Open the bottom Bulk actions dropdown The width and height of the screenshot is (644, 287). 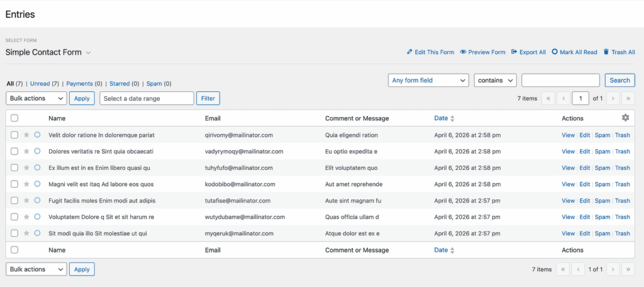(x=36, y=269)
